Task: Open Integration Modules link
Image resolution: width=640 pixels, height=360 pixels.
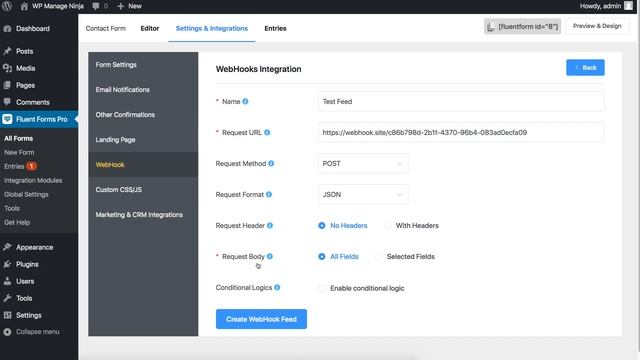Action: [33, 180]
